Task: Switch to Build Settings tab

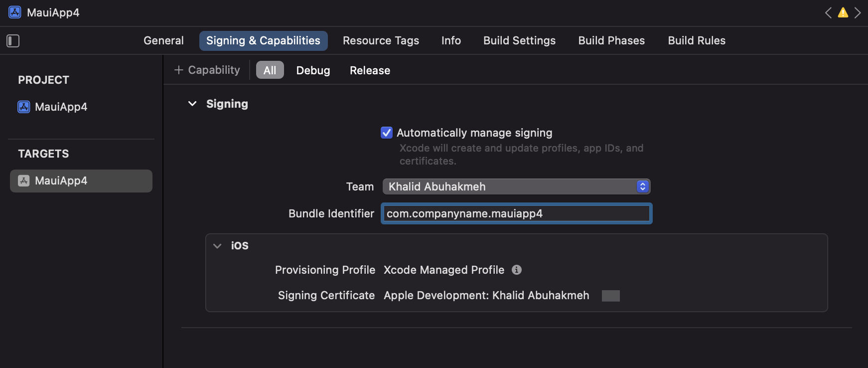Action: (519, 41)
